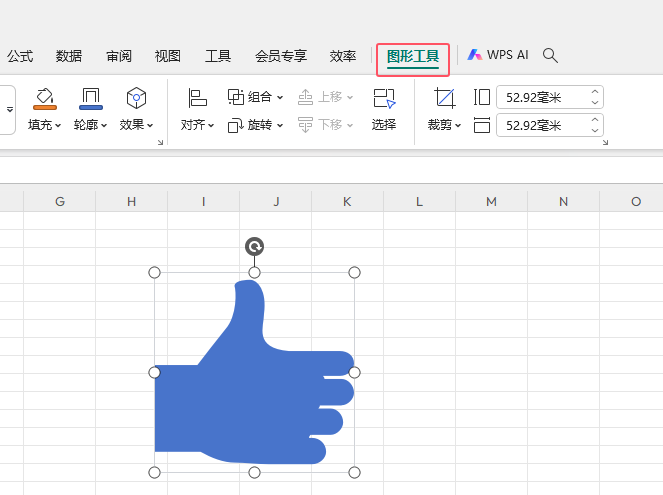Click the top-right resize handle of shape
The image size is (663, 495).
pyautogui.click(x=354, y=272)
